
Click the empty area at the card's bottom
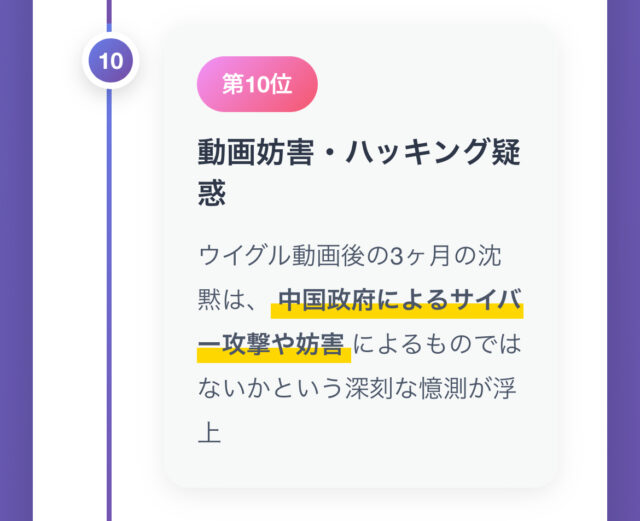360,468
